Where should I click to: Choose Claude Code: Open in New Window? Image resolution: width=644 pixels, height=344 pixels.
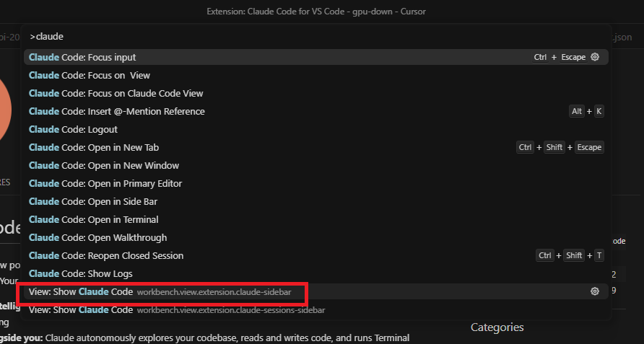click(x=316, y=165)
